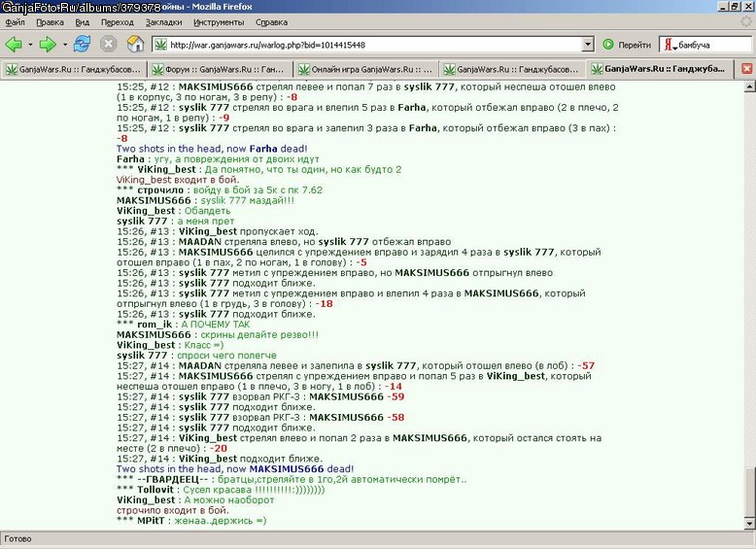This screenshot has height=549, width=756.
Task: Click --ГВАРДЕЕЦ-- nickname in chat
Action: coord(173,480)
